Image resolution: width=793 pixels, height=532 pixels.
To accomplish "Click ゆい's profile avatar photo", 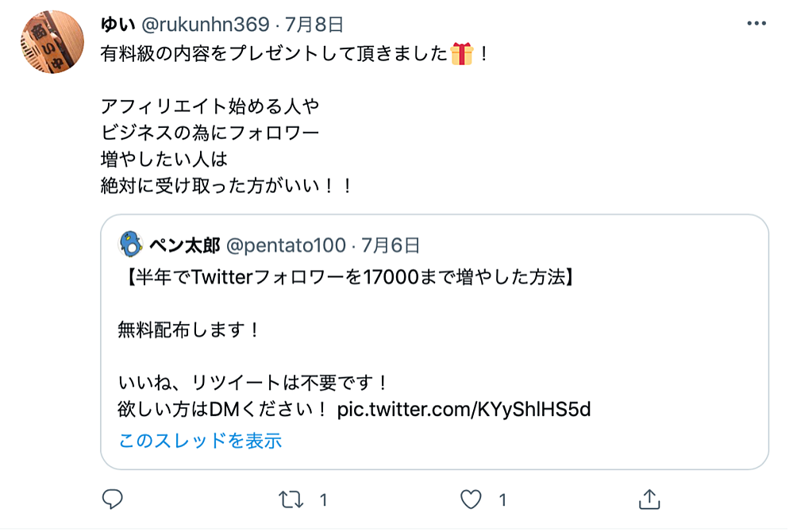I will [x=52, y=42].
